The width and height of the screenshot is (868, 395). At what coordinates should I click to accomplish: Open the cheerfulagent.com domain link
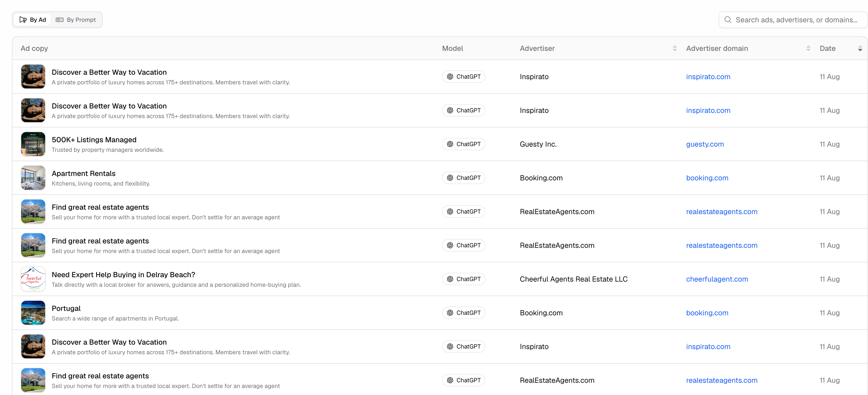click(x=717, y=279)
